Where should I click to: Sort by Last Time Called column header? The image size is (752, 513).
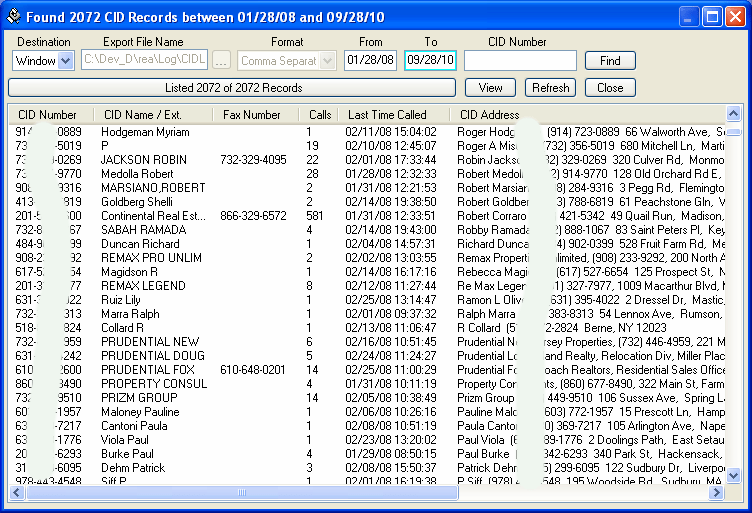pos(394,115)
